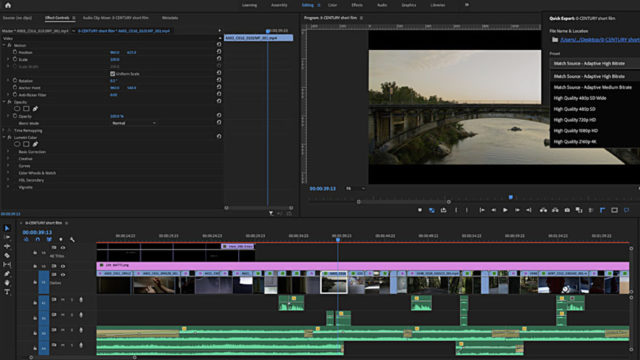Toggle Snap in Timeline magnet icon
This screenshot has width=640, height=360.
(38, 240)
